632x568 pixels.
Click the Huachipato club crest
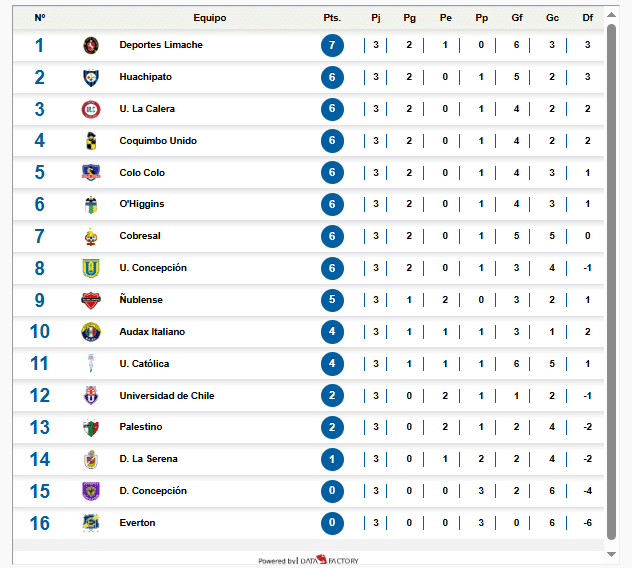click(x=91, y=77)
